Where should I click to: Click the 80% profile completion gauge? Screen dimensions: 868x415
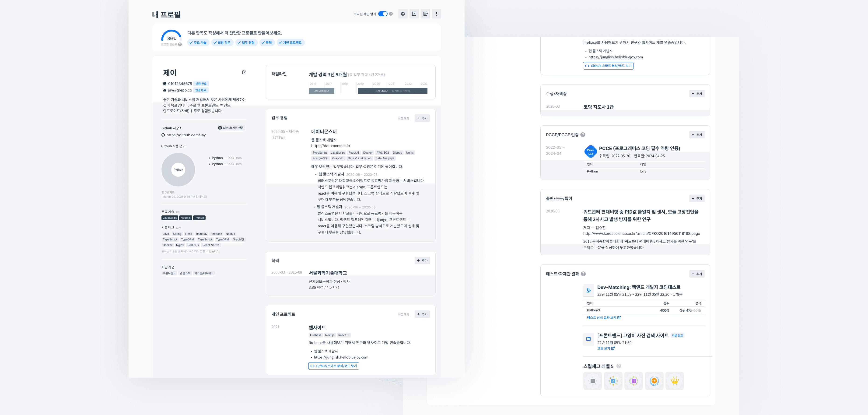tap(171, 36)
